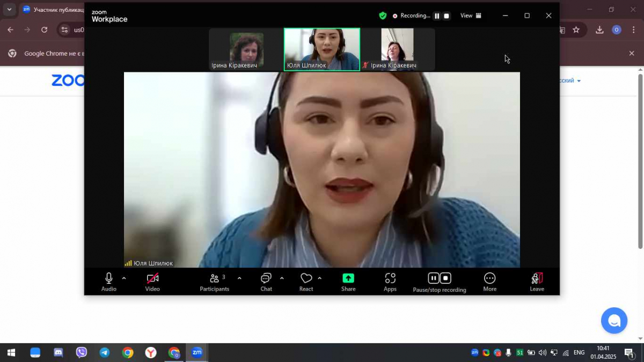Viewport: 644px width, 362px height.
Task: Chrome: bookmark this page with star
Action: [576, 30]
